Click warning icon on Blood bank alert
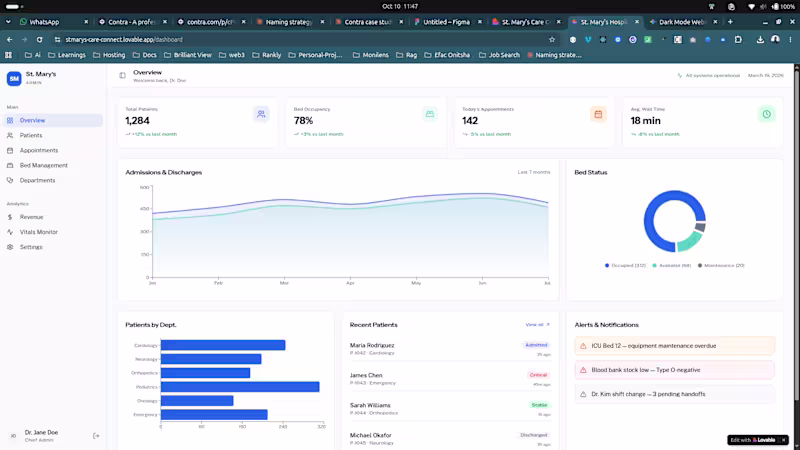800x450 pixels. click(583, 370)
